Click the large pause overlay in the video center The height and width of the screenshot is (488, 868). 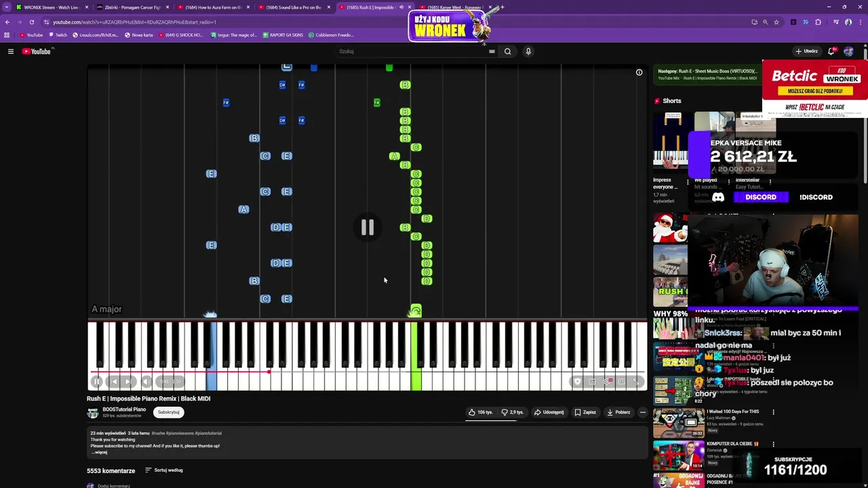pyautogui.click(x=367, y=228)
